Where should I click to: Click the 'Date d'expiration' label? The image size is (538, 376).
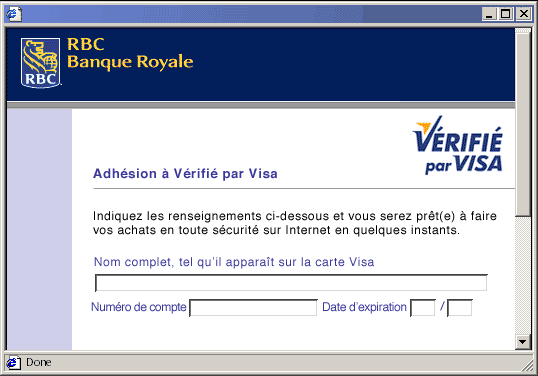point(364,307)
